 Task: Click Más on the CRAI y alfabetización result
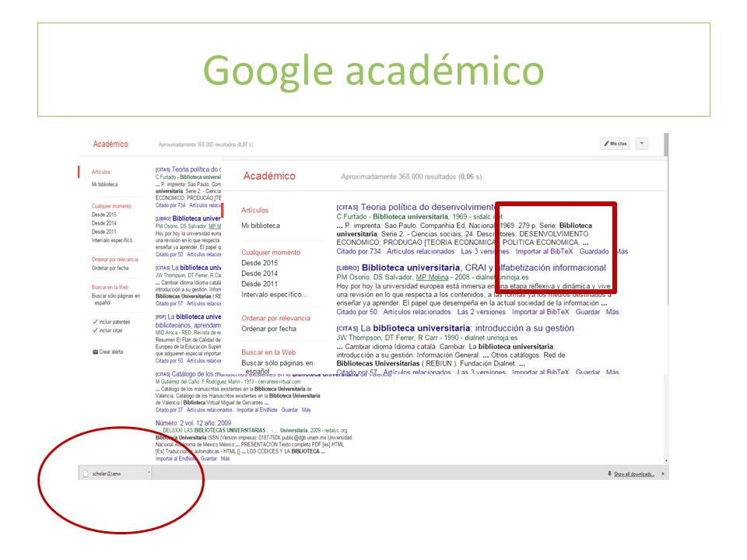pos(612,312)
